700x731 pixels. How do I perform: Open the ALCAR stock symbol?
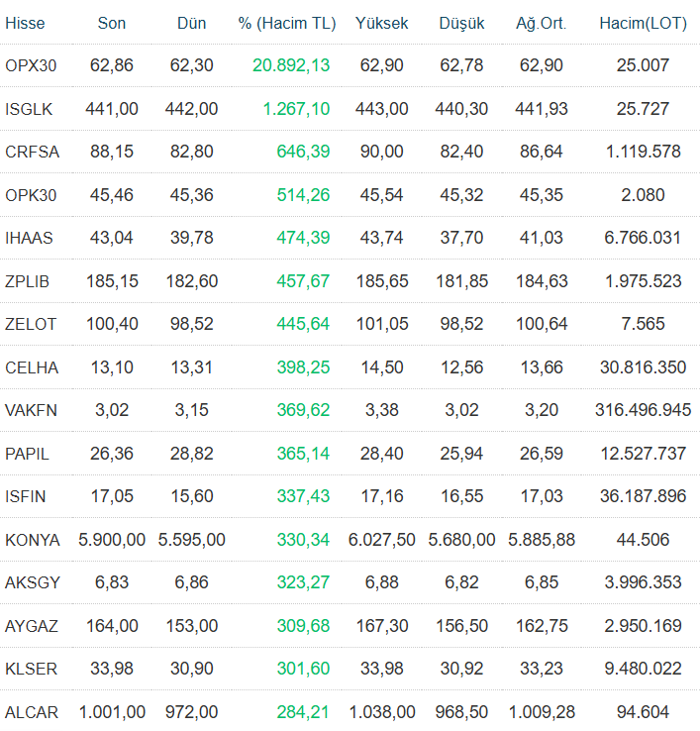tap(32, 712)
